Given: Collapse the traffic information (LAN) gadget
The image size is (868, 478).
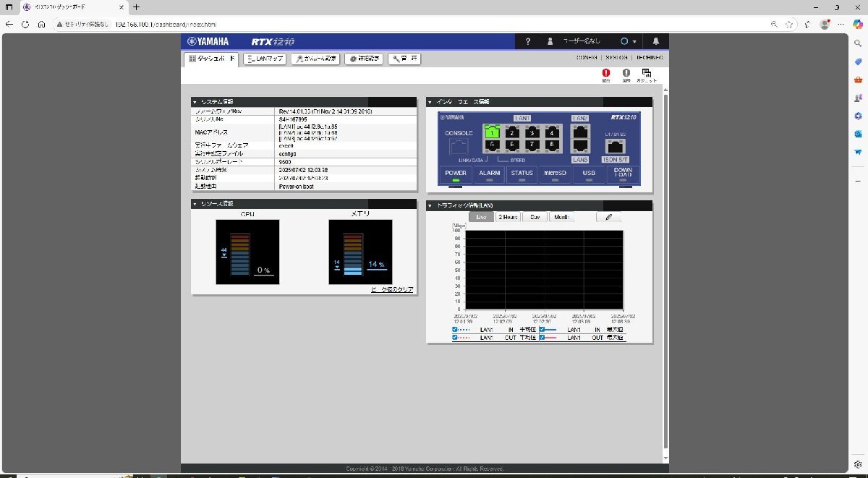Looking at the screenshot, I should point(430,206).
